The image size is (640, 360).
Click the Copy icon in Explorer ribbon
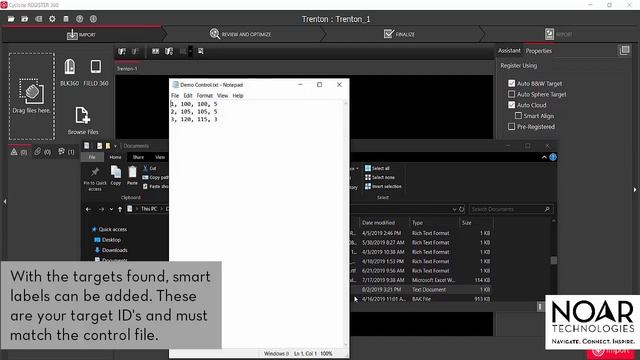(116, 176)
